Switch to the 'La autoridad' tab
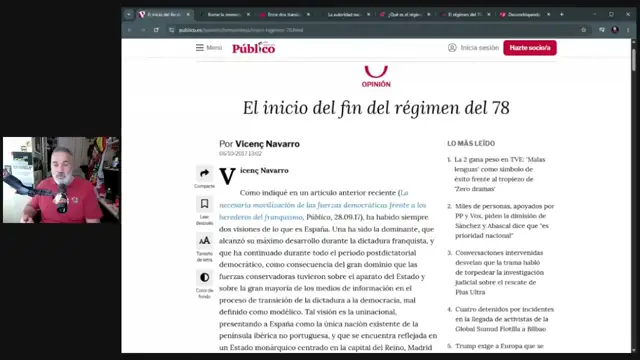Viewport: 640px width, 360px height. click(344, 14)
